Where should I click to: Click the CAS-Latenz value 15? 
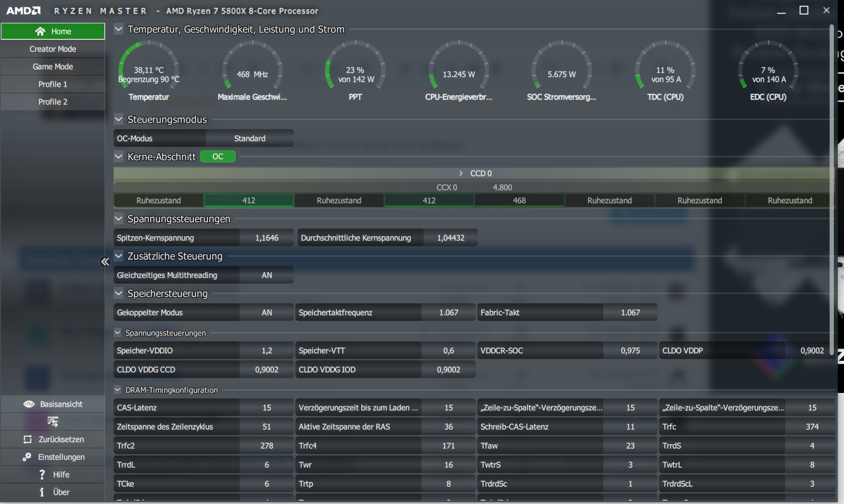point(267,408)
